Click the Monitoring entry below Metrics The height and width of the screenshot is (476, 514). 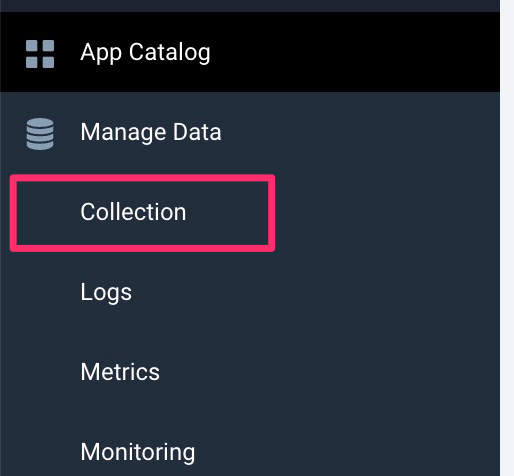click(x=138, y=452)
